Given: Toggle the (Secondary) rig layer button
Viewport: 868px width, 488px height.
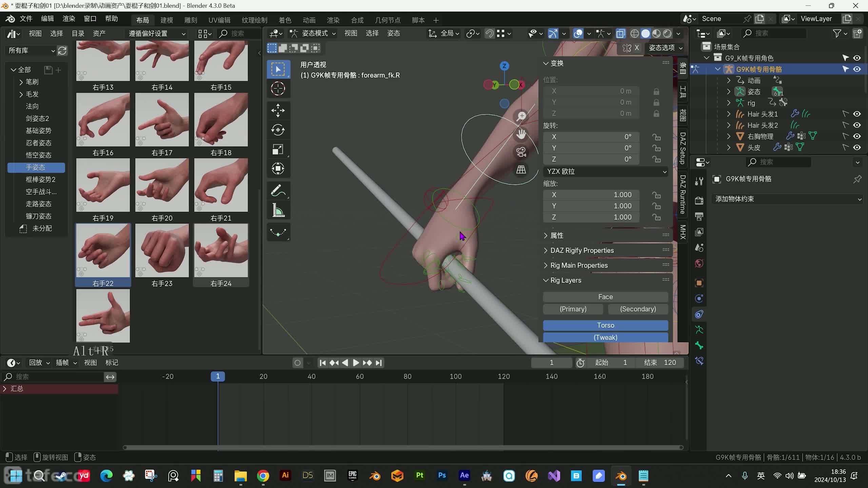Looking at the screenshot, I should click(638, 309).
